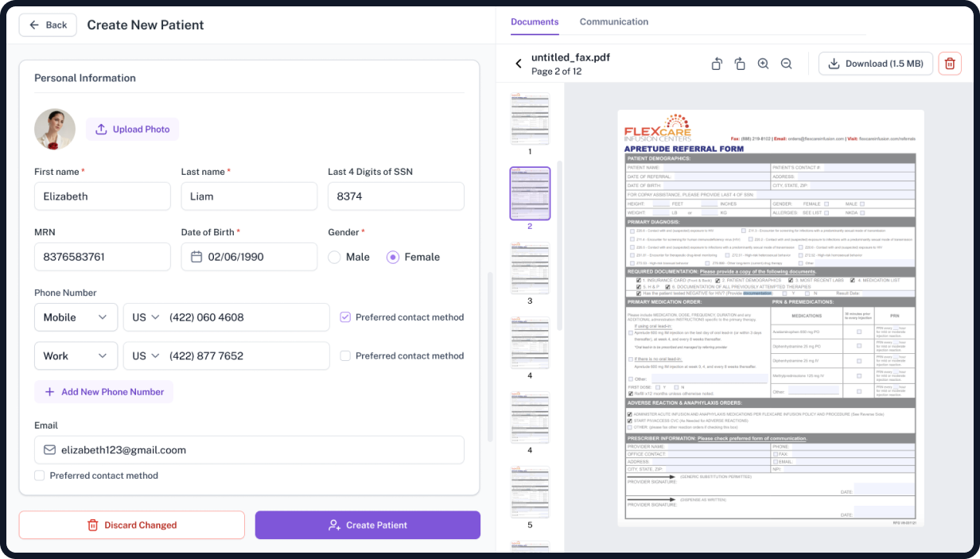Uncheck Preferred contact method for Mobile number
The image size is (980, 559).
345,317
